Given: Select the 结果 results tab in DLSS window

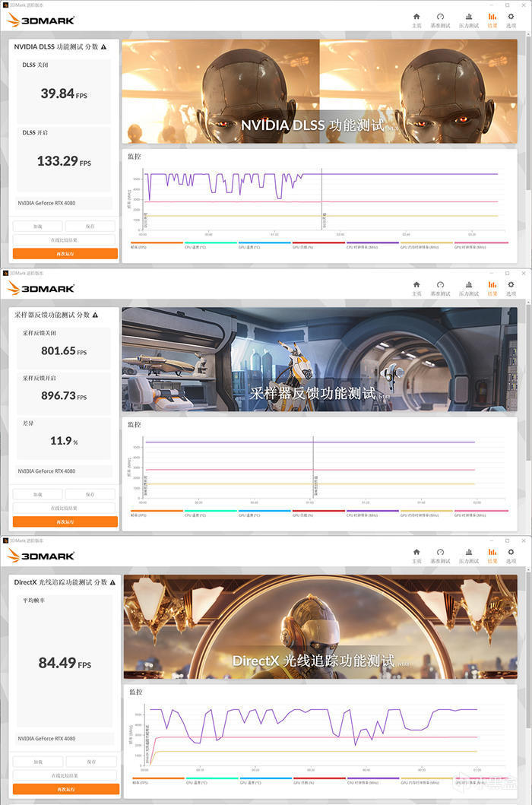Looking at the screenshot, I should coord(492,21).
